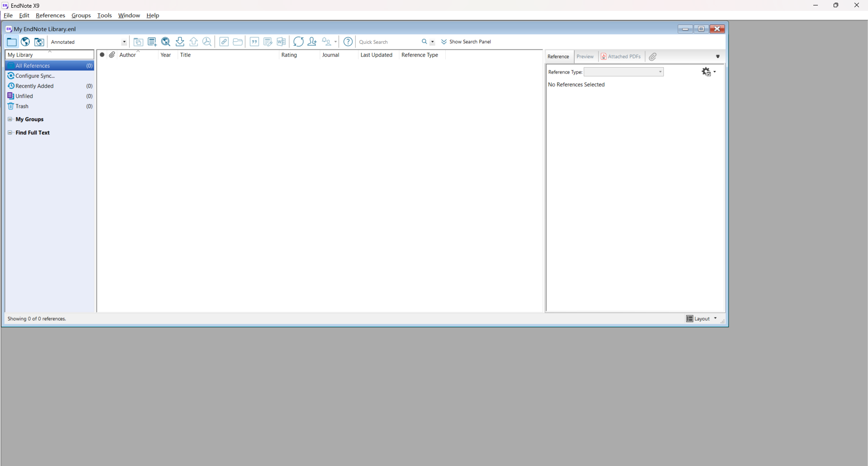Open the Online Search globe-magnifier icon
Screen dimensions: 868x466
(x=166, y=42)
